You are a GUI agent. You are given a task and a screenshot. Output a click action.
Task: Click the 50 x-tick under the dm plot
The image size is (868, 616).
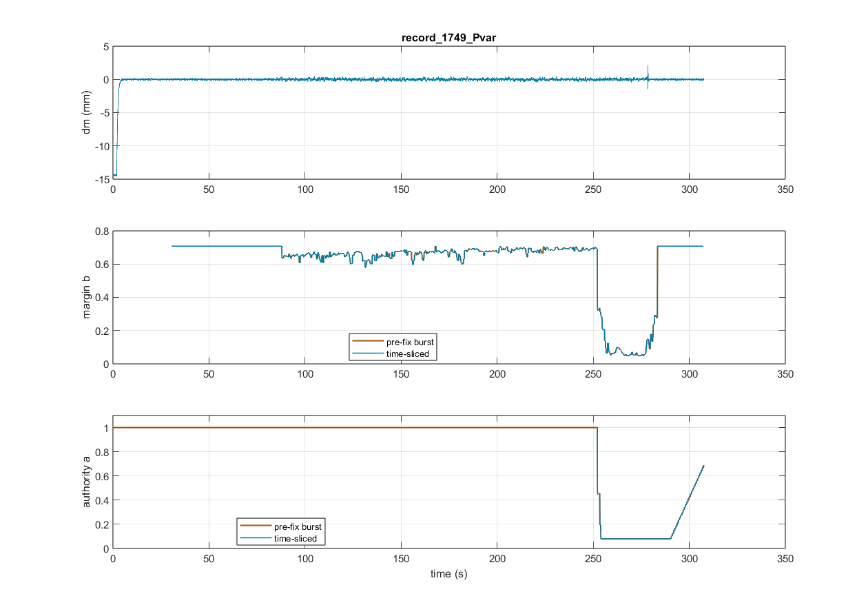[x=209, y=189]
